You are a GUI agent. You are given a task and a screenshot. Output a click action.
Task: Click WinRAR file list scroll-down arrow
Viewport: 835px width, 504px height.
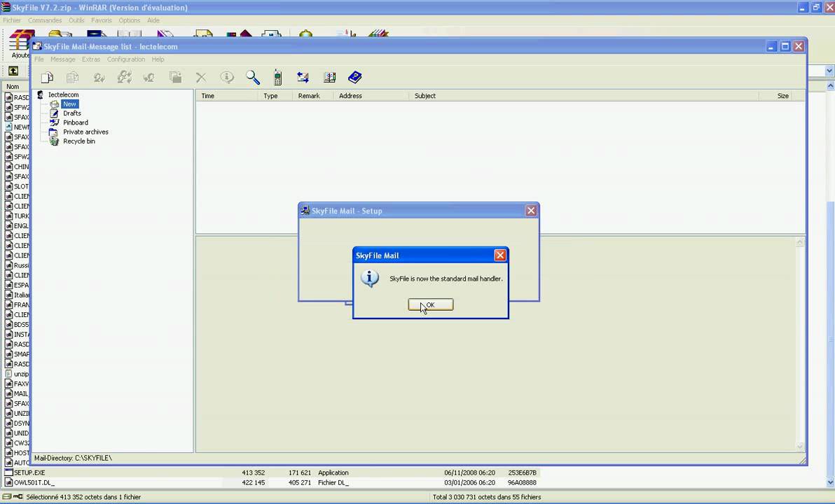click(830, 483)
